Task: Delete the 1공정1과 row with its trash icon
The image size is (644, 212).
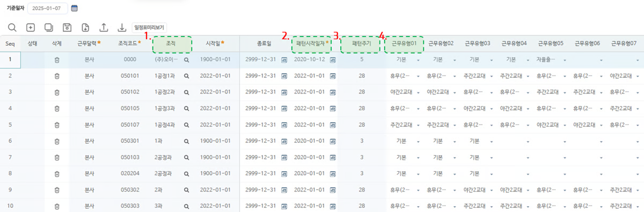Action: tap(57, 76)
